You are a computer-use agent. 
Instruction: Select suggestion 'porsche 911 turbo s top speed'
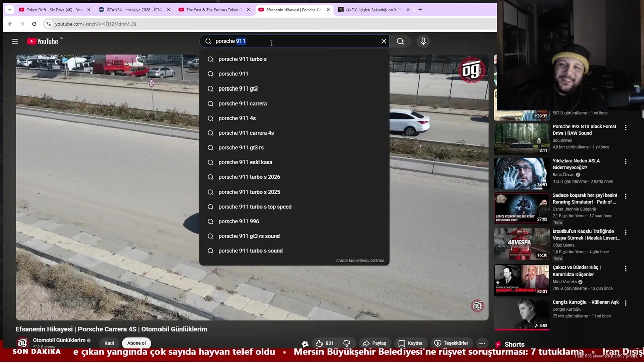pos(294,207)
